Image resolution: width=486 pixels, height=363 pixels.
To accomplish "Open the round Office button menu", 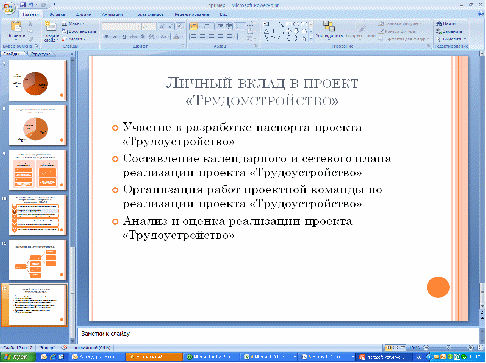I will pos(9,7).
